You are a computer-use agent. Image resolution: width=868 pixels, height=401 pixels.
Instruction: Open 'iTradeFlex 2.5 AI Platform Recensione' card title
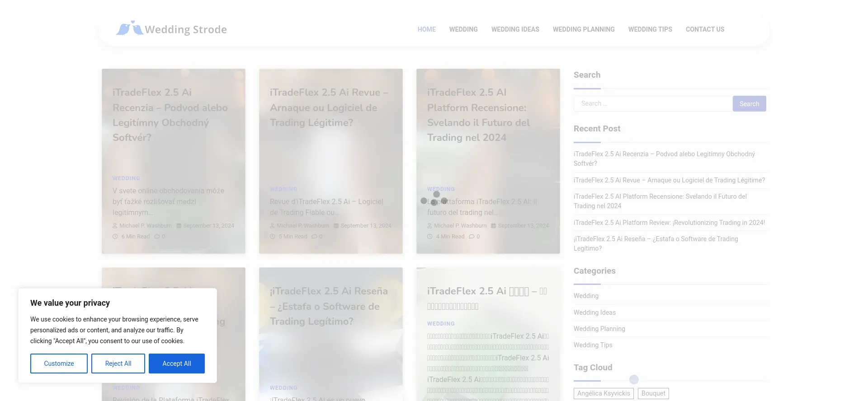pos(478,115)
